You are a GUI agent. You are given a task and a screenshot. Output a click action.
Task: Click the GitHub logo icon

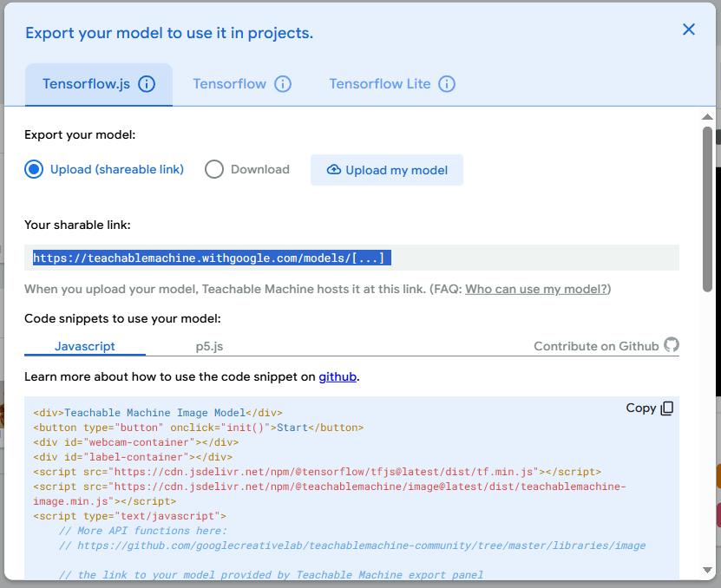[x=672, y=345]
